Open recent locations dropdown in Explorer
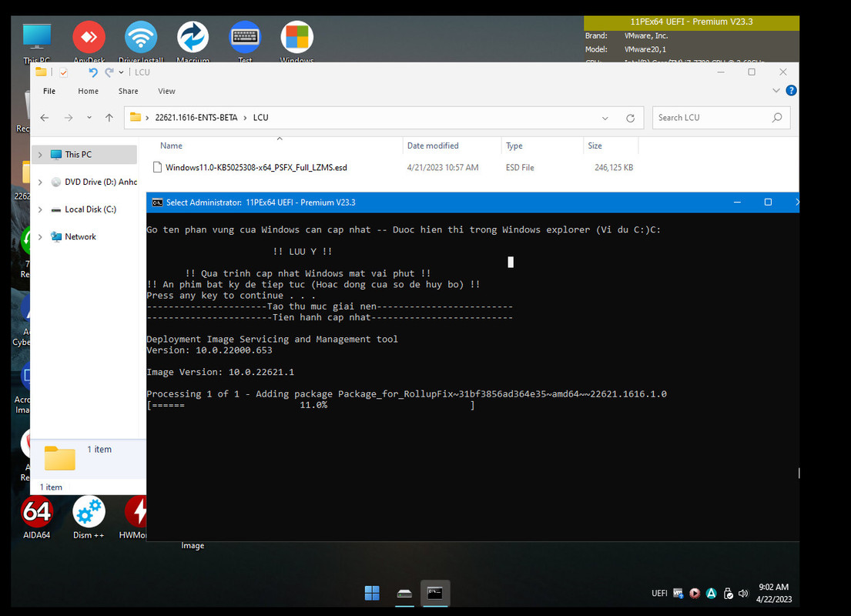This screenshot has height=616, width=851. pos(89,118)
